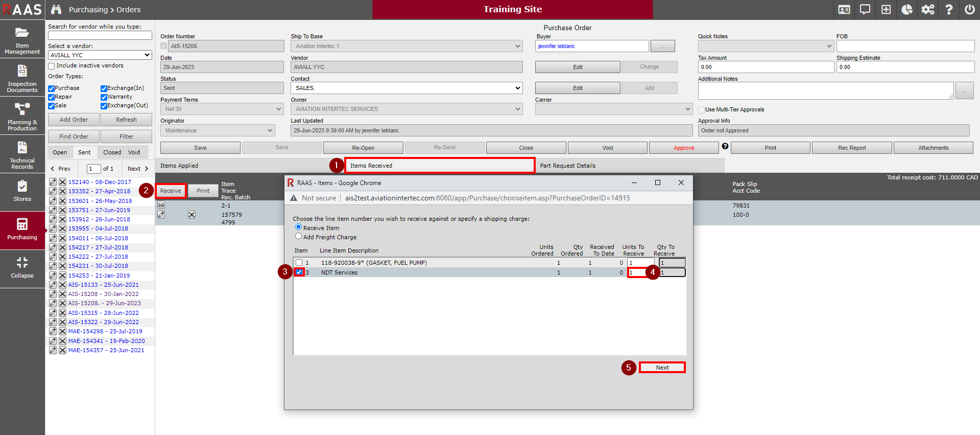Click the vendor search input field

100,35
